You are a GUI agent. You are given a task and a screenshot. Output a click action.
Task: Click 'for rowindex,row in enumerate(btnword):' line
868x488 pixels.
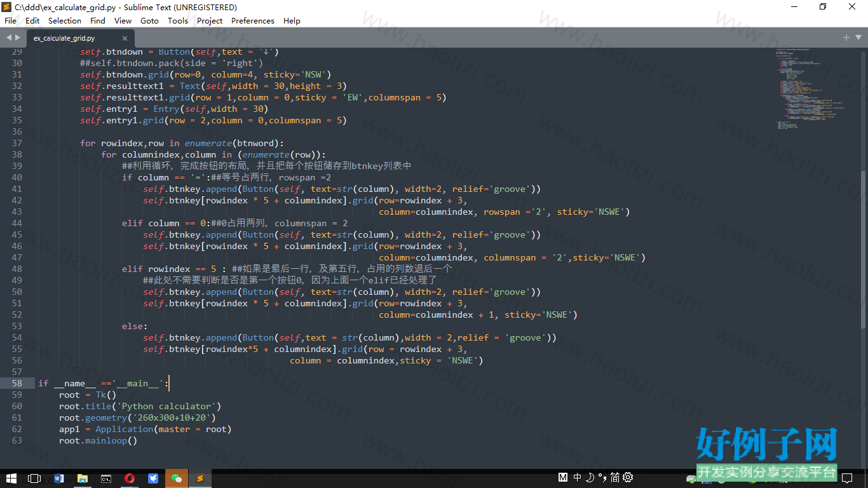182,143
